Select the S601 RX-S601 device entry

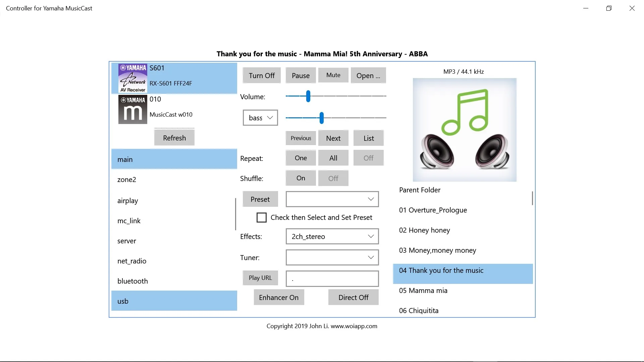click(x=174, y=78)
